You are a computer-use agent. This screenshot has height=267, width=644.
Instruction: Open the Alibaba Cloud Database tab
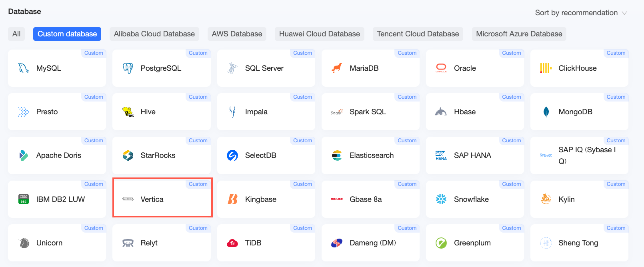coord(154,34)
